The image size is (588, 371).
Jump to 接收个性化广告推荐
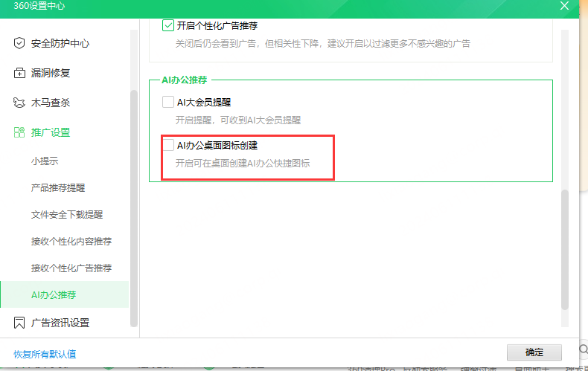[x=71, y=268]
